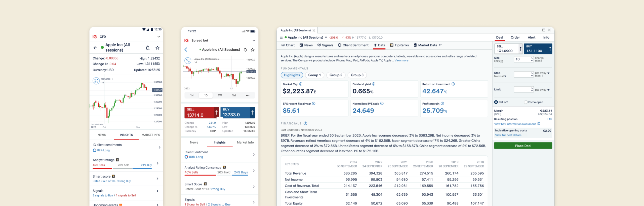Expand Apple chart in Spread bet phone
644x206 pixels.
(x=188, y=60)
